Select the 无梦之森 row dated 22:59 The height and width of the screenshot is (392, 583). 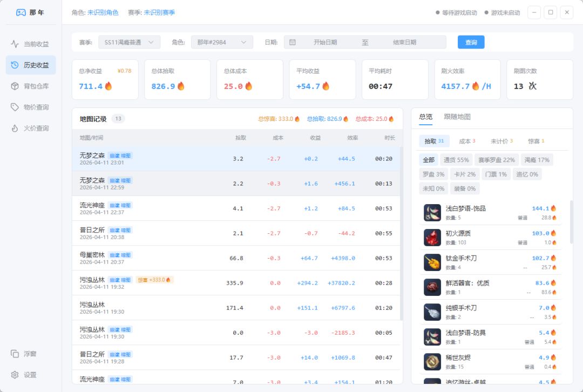click(236, 184)
